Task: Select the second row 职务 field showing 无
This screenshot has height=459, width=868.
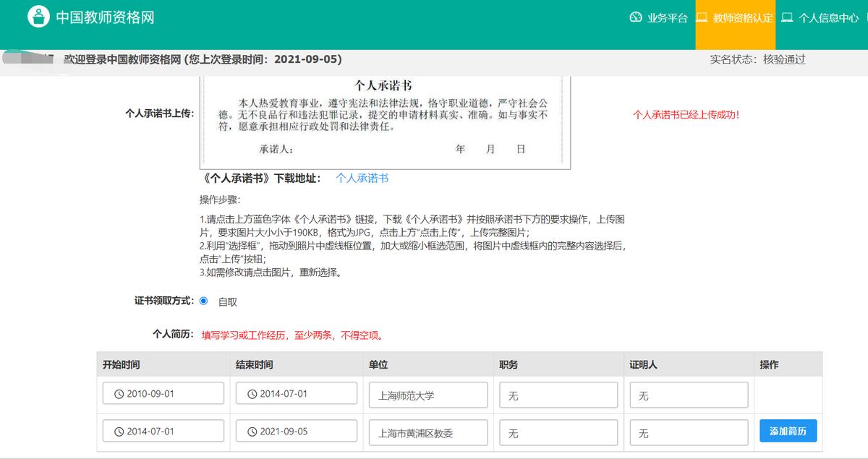Action: 557,430
